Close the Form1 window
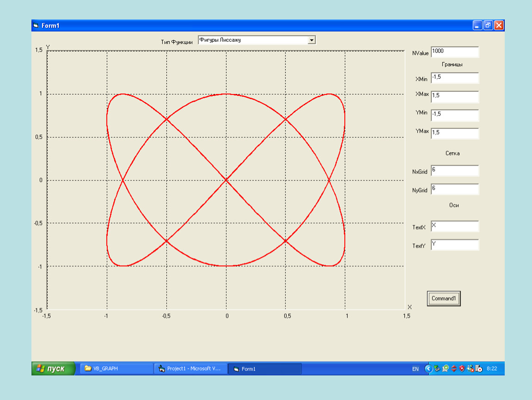The image size is (532, 400). (x=499, y=25)
